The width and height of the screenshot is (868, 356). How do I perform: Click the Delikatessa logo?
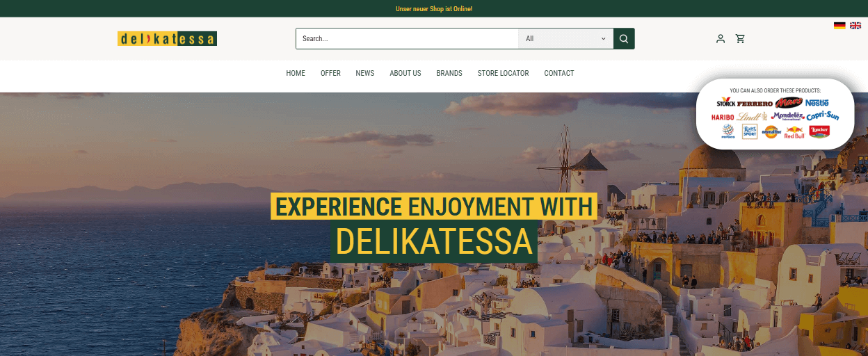[168, 39]
